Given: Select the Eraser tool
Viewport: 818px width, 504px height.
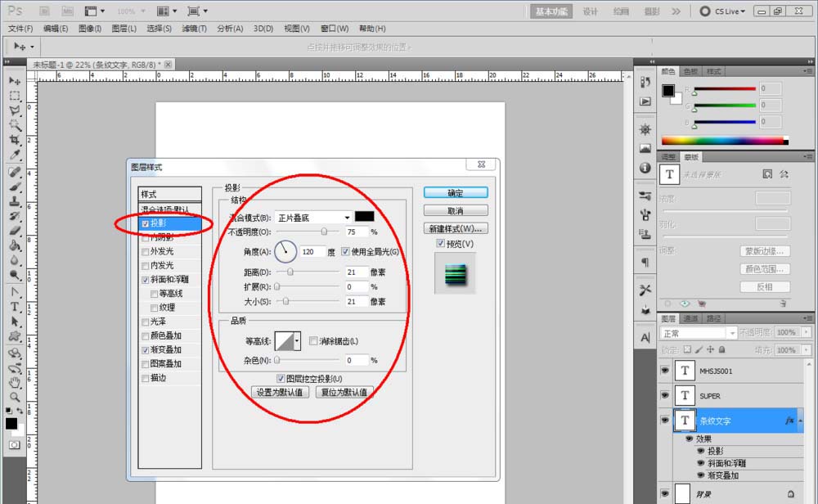Looking at the screenshot, I should pos(15,230).
